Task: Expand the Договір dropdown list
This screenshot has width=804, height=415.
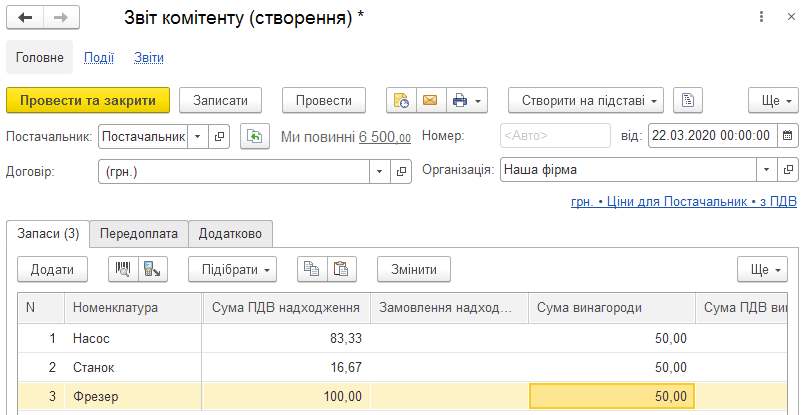Action: point(380,171)
